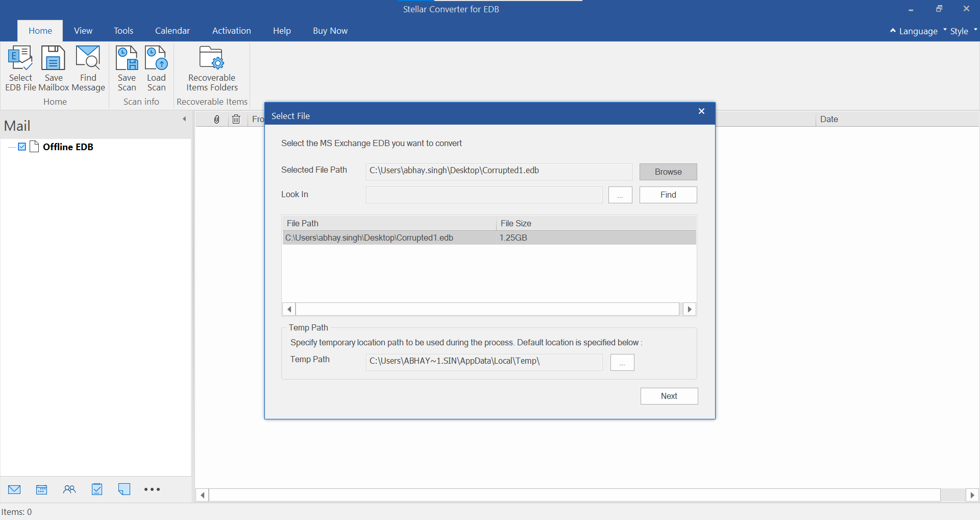This screenshot has width=980, height=520.
Task: Click the 1.25GB file size cell
Action: coord(513,238)
